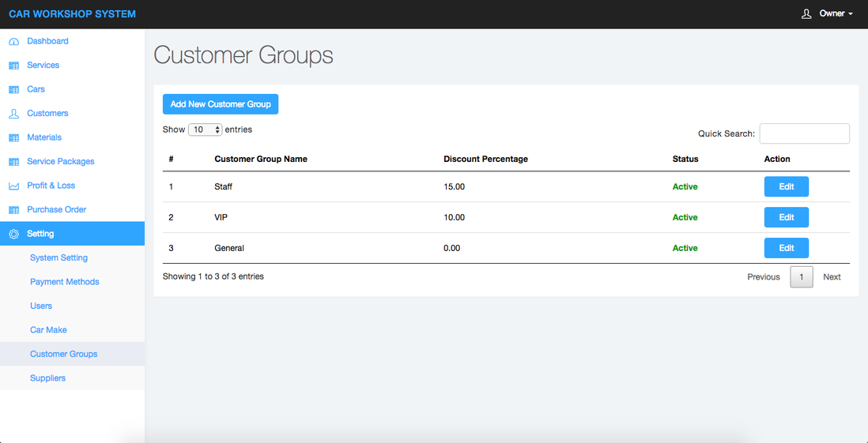
Task: Click the Customers person icon
Action: coord(13,114)
